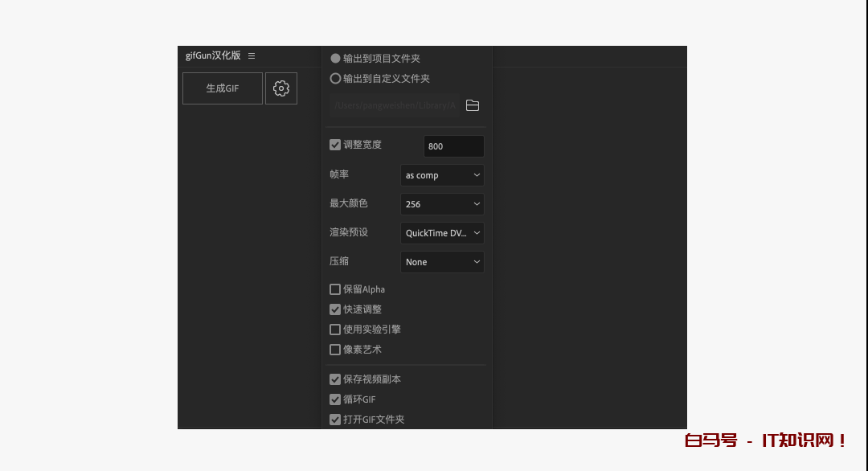
Task: Uncheck the 保存视频副本 option
Action: (334, 379)
